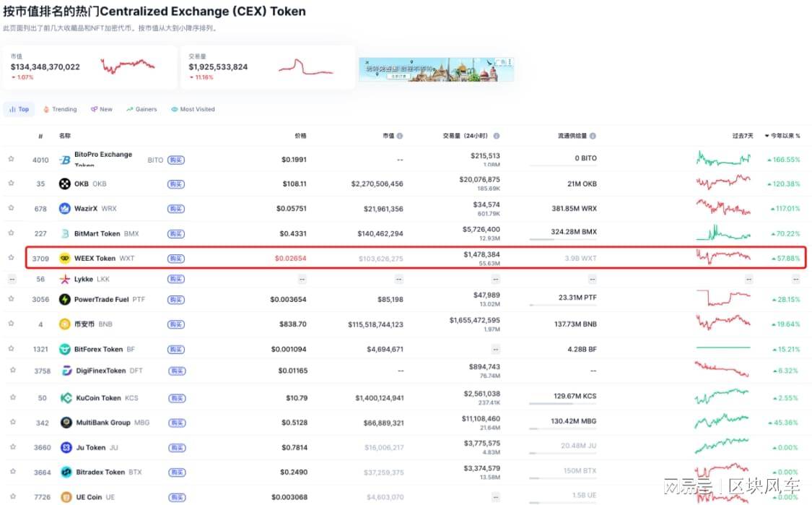Click the WEEX Token logo icon

(x=64, y=259)
